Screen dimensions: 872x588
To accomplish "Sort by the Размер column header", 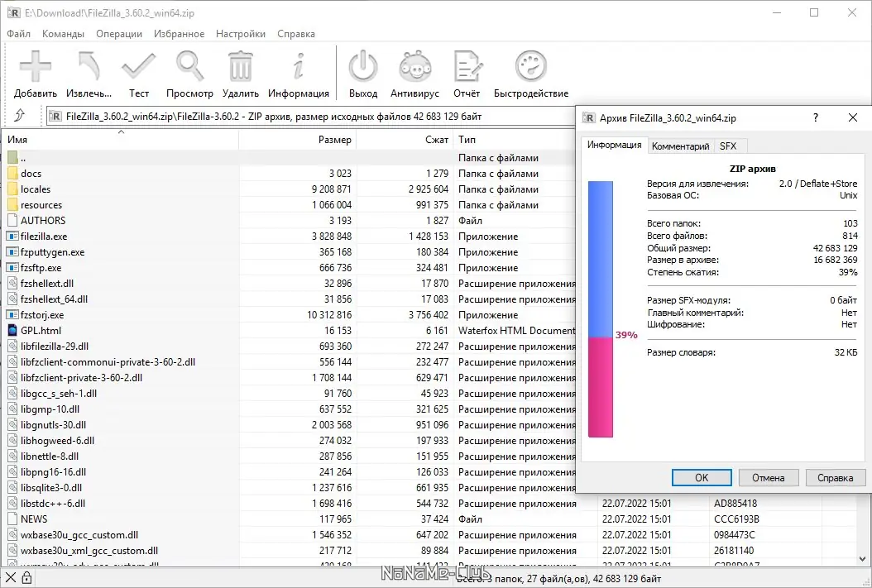I will [298, 140].
